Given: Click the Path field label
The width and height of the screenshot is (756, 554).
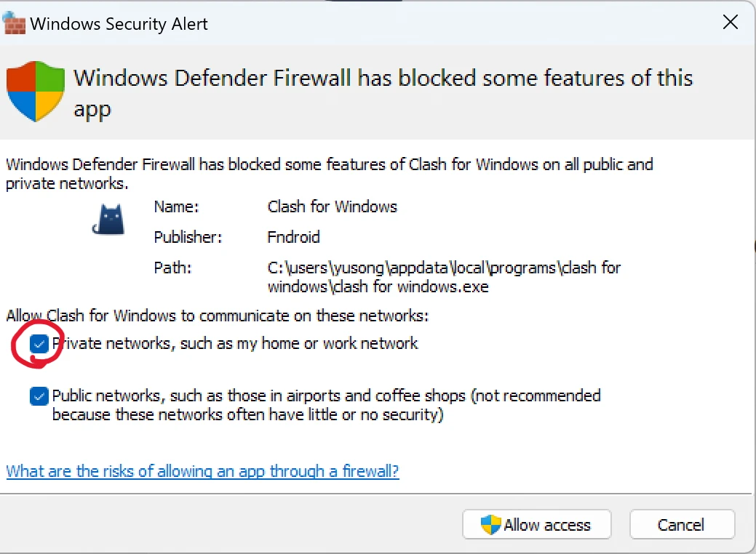Looking at the screenshot, I should pos(172,268).
